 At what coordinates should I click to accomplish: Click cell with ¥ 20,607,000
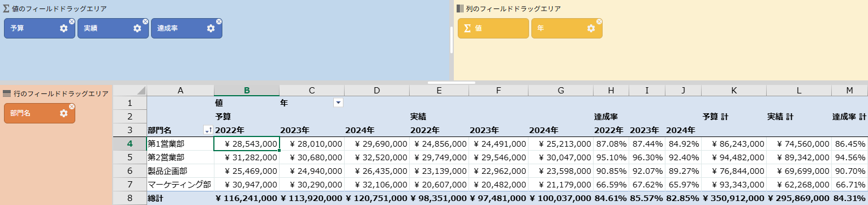click(x=439, y=185)
